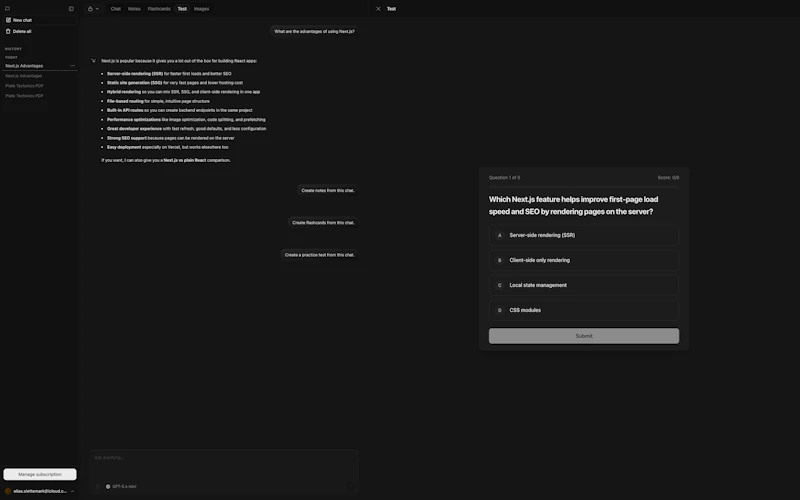Click the message 'What are the advantages of using Next.js?'
Image resolution: width=800 pixels, height=500 pixels.
coord(314,31)
